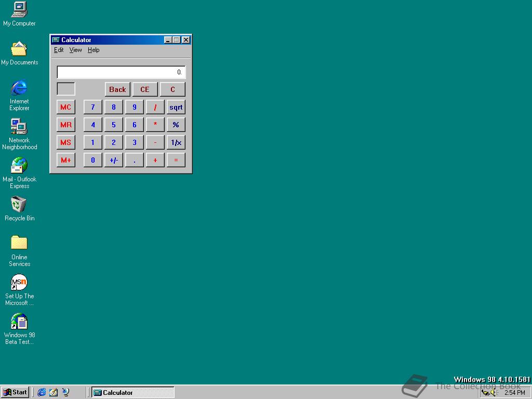Click the sqrt button

pyautogui.click(x=176, y=107)
